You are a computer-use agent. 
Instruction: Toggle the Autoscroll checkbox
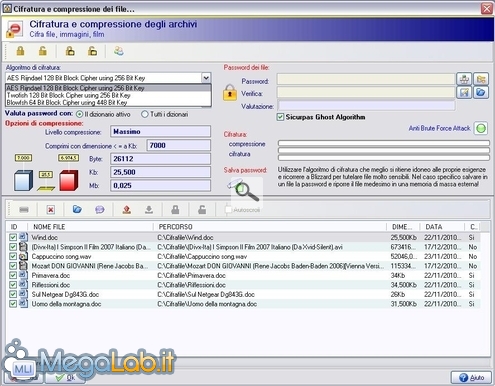pos(228,210)
